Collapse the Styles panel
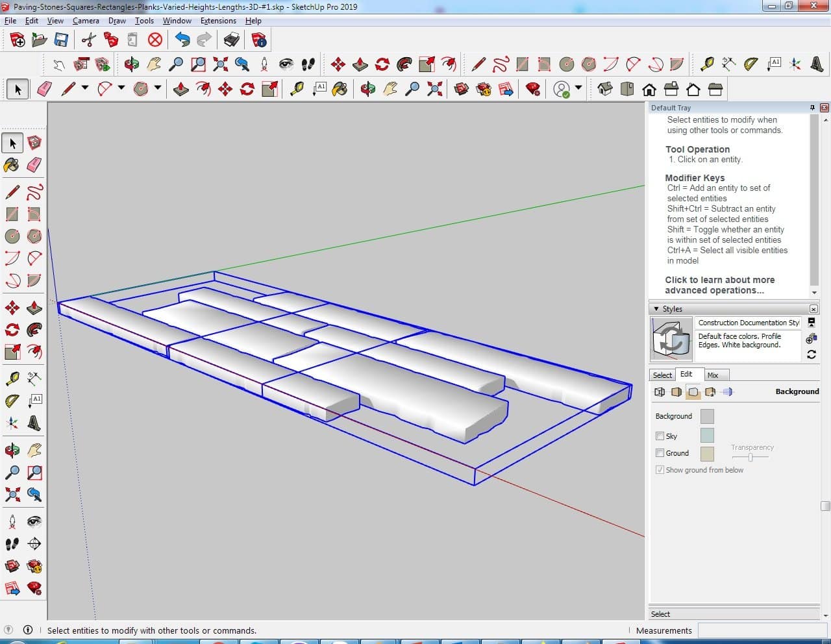Viewport: 831px width, 644px height. pyautogui.click(x=656, y=309)
